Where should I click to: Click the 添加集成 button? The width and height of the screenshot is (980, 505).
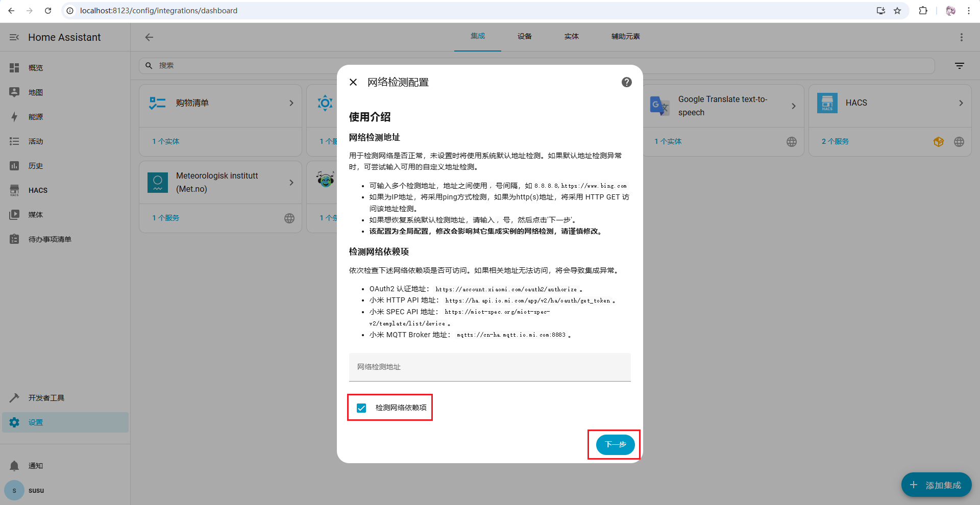[936, 485]
